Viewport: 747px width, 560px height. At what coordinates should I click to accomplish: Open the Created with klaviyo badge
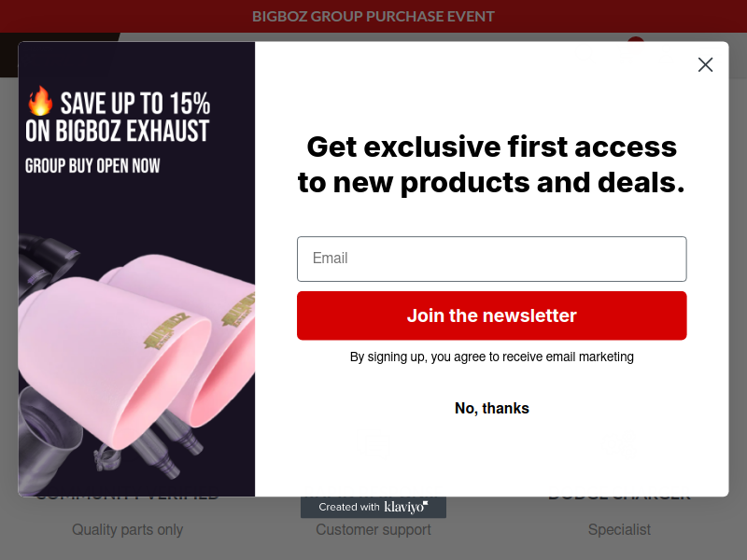click(373, 507)
